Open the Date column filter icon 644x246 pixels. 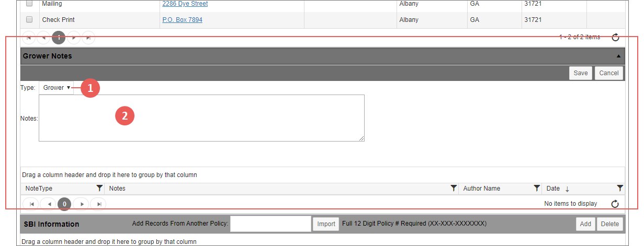pyautogui.click(x=620, y=189)
